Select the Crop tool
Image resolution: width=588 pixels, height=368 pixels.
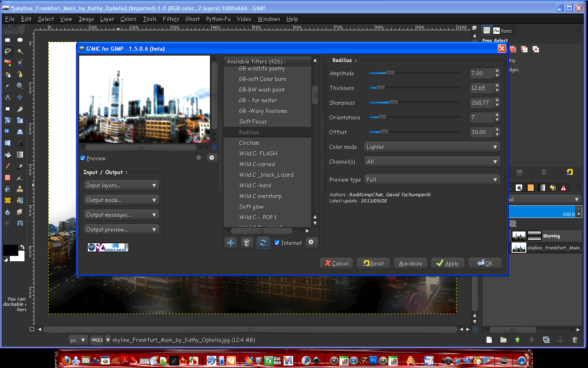[20, 109]
